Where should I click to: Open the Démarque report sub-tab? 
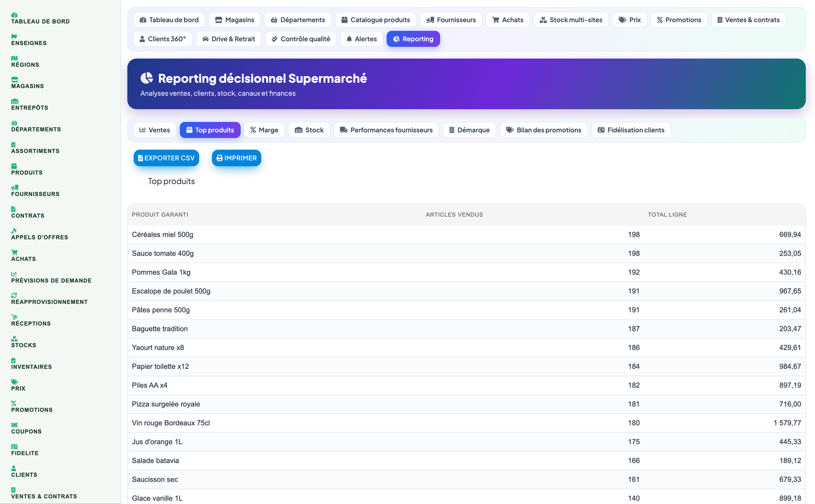point(470,130)
